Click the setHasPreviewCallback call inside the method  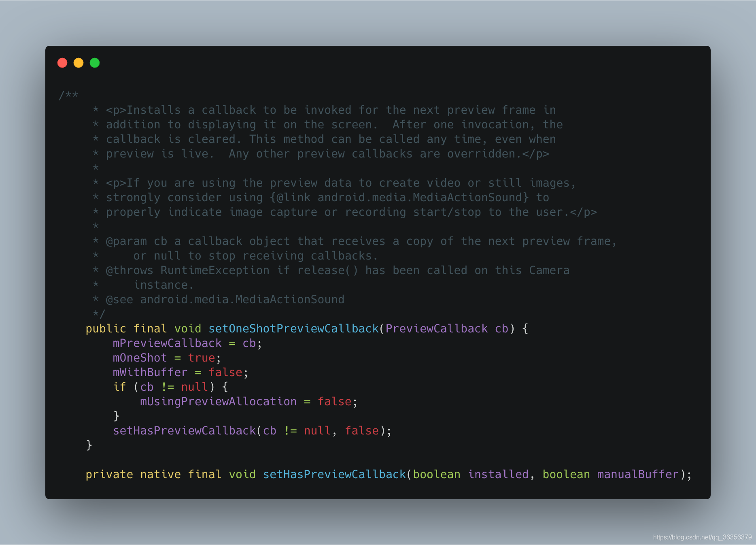click(x=184, y=430)
